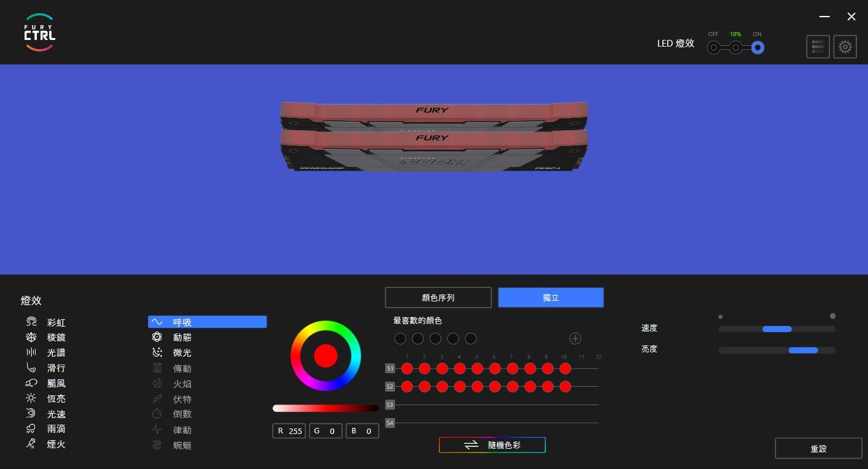Select the 雨滴 raindrop effect icon
The height and width of the screenshot is (469, 868).
tap(31, 428)
